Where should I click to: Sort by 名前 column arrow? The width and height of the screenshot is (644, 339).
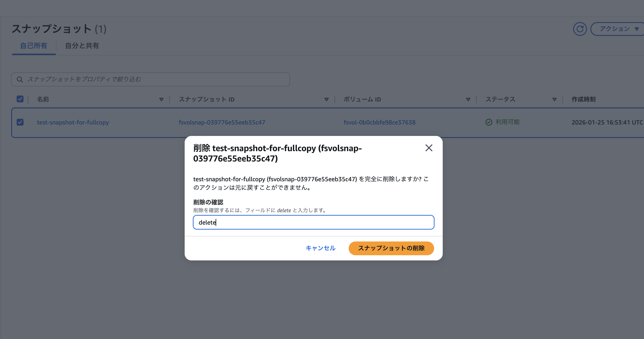[x=161, y=100]
